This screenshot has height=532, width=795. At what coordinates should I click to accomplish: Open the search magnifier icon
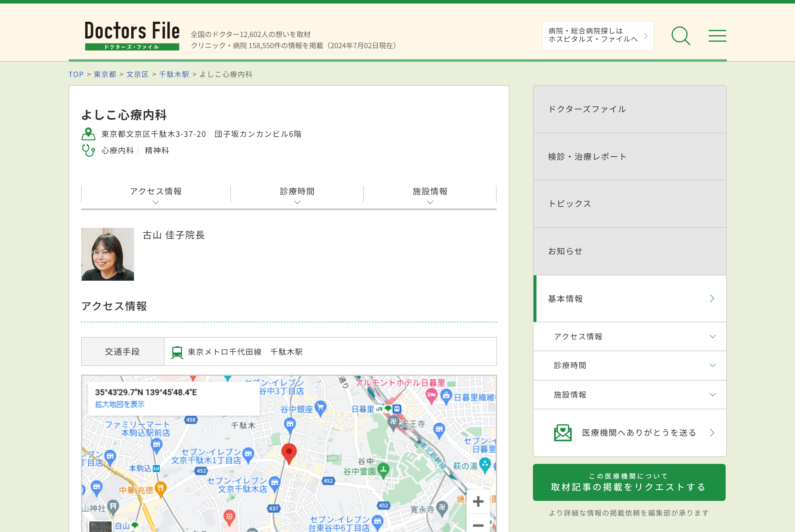click(x=681, y=36)
